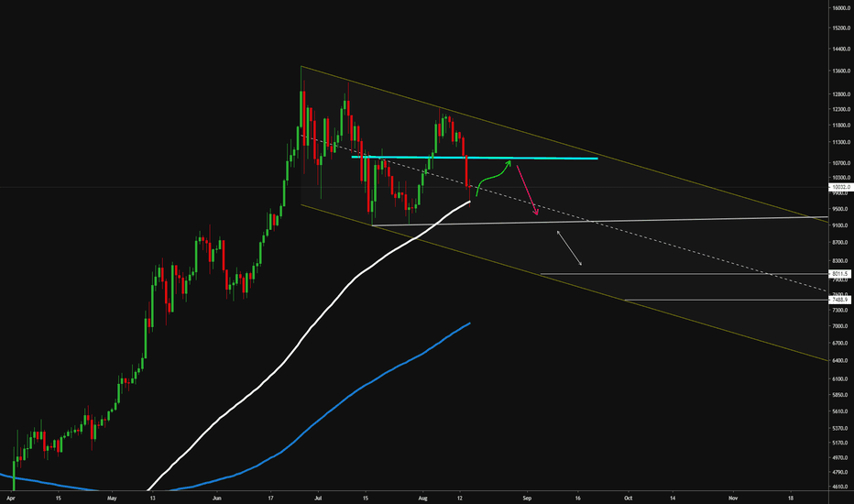Click the 16000.0 price axis label
This screenshot has height=504, width=854.
[x=842, y=8]
